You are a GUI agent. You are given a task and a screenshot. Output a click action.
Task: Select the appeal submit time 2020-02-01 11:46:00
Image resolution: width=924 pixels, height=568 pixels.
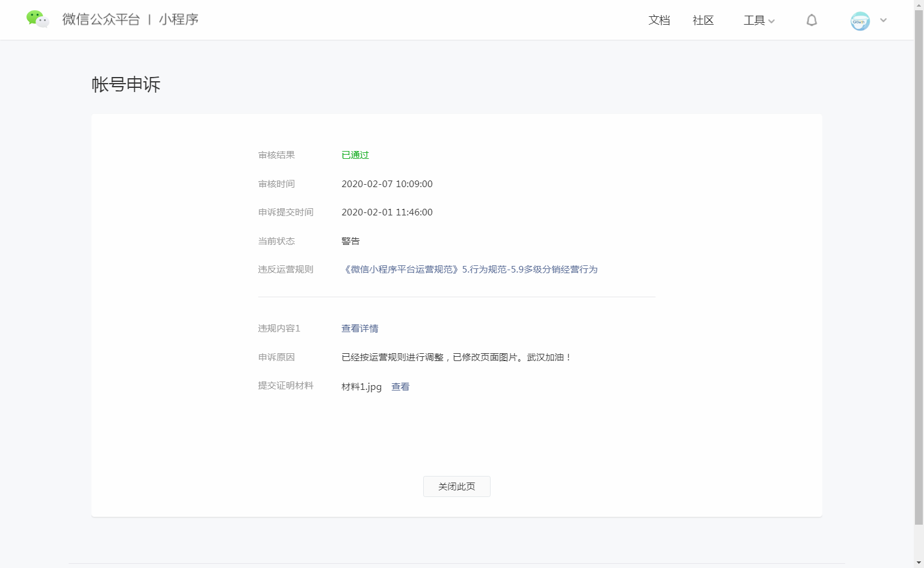click(387, 212)
